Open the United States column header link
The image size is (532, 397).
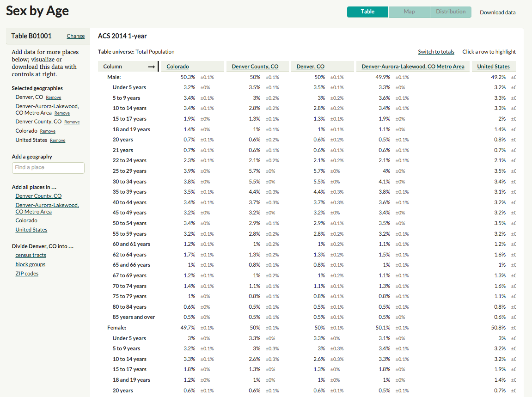click(493, 67)
